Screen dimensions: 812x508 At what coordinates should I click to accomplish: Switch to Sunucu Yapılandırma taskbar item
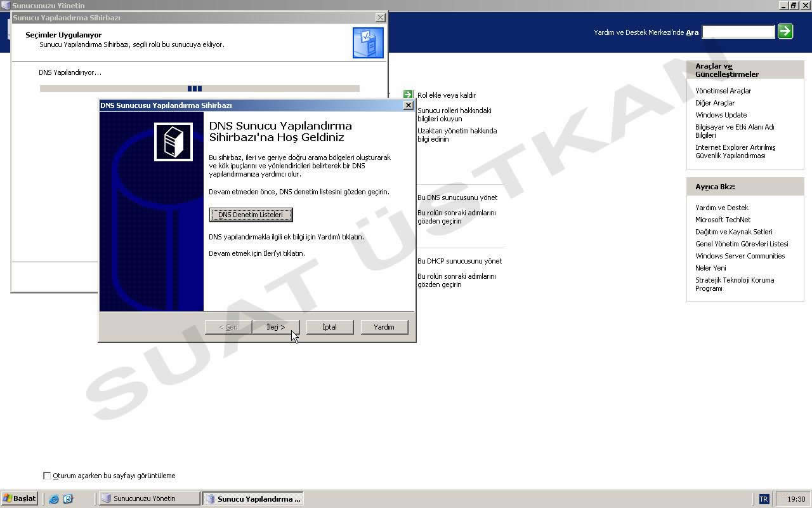click(252, 498)
